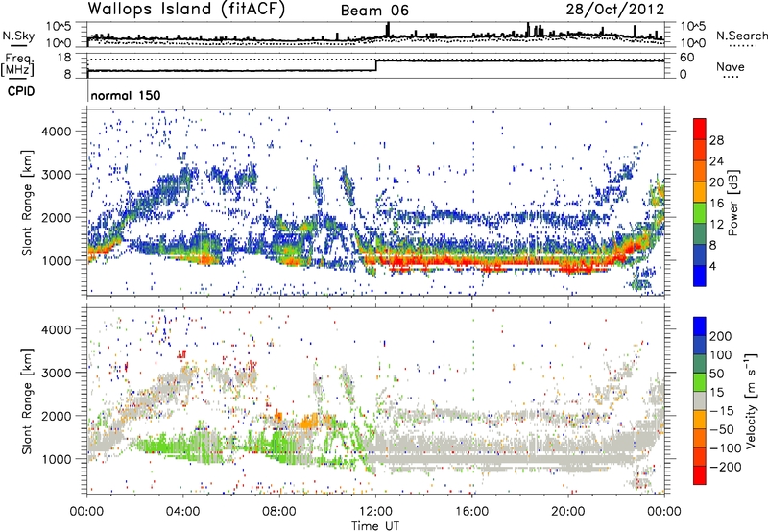Pick the teal 8-12 dB power color
This screenshot has height=532, width=768.
700,233
